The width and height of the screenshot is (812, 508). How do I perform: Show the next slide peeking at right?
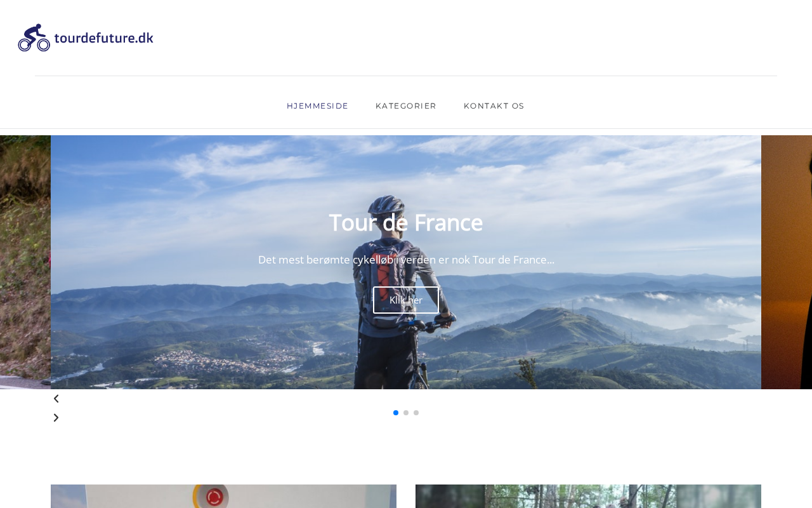[x=787, y=262]
